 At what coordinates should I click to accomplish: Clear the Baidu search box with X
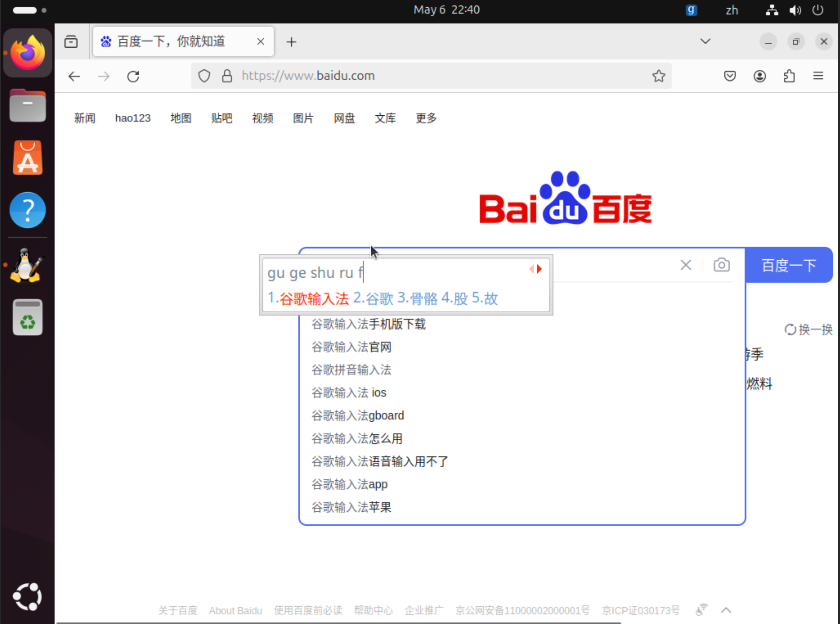pyautogui.click(x=686, y=265)
